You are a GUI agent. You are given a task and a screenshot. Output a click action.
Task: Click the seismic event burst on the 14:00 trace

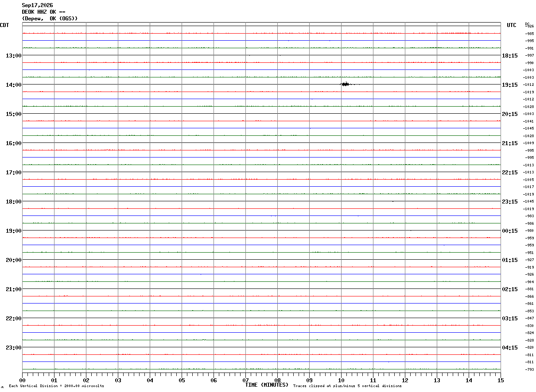[346, 84]
